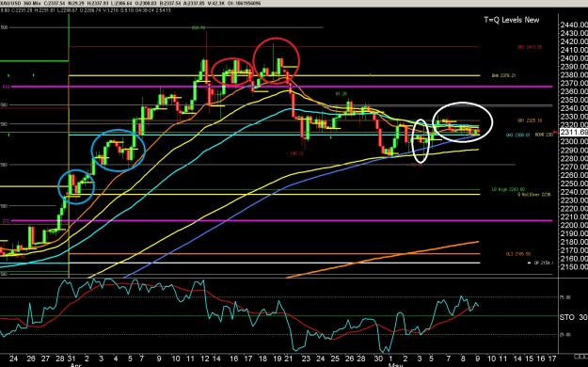Click the XAU/USD symbol in header bar

click(11, 4)
